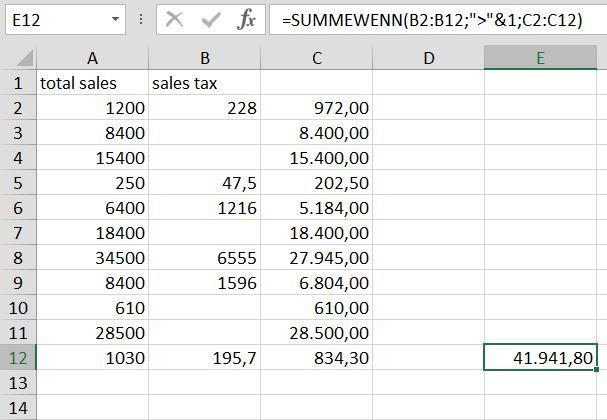
Task: Select cell with value 47,5
Action: (205, 183)
